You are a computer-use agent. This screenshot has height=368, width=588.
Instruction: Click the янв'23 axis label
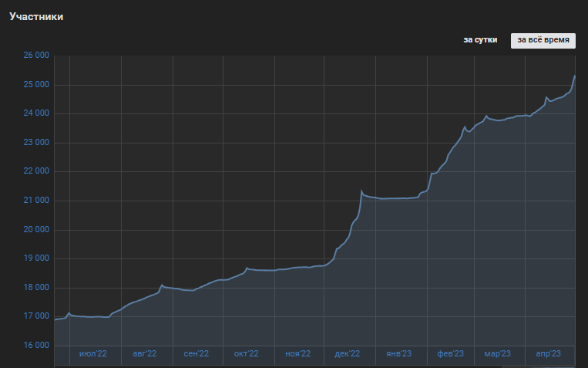[398, 354]
